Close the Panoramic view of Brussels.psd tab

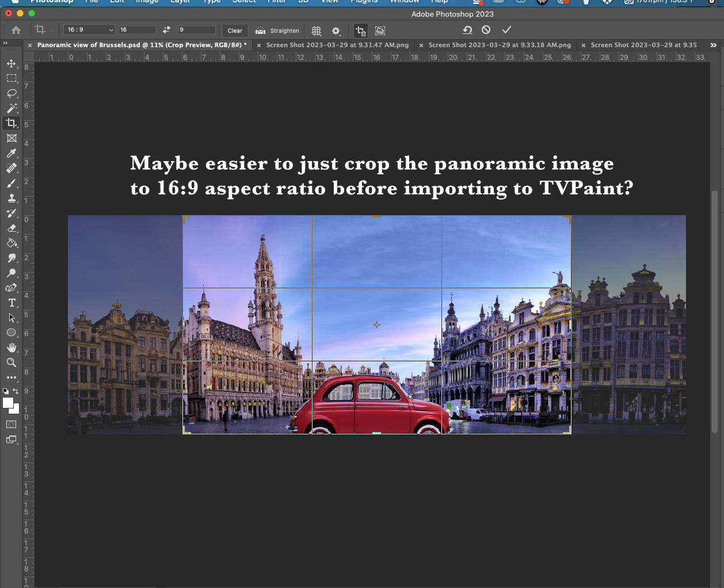[30, 45]
